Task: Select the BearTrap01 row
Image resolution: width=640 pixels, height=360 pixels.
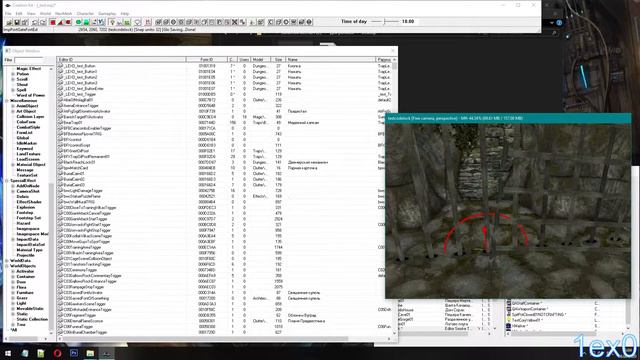Action: [224, 122]
